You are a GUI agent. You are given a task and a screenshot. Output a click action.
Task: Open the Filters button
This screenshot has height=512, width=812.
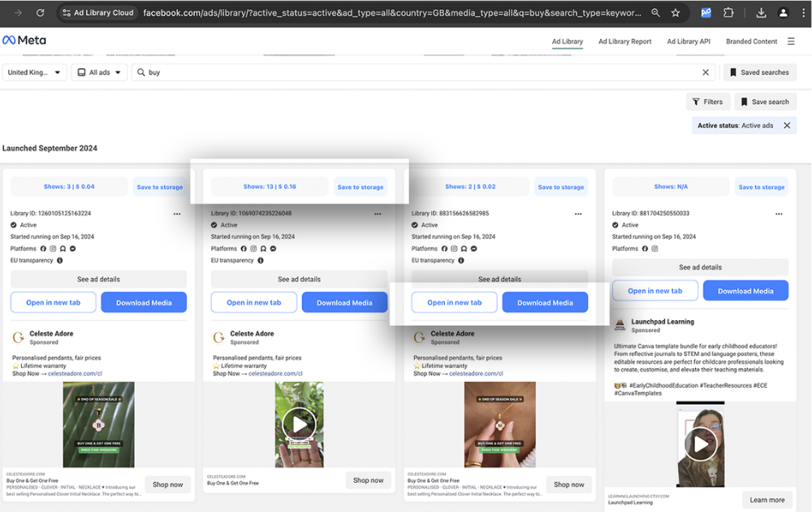[x=708, y=102]
